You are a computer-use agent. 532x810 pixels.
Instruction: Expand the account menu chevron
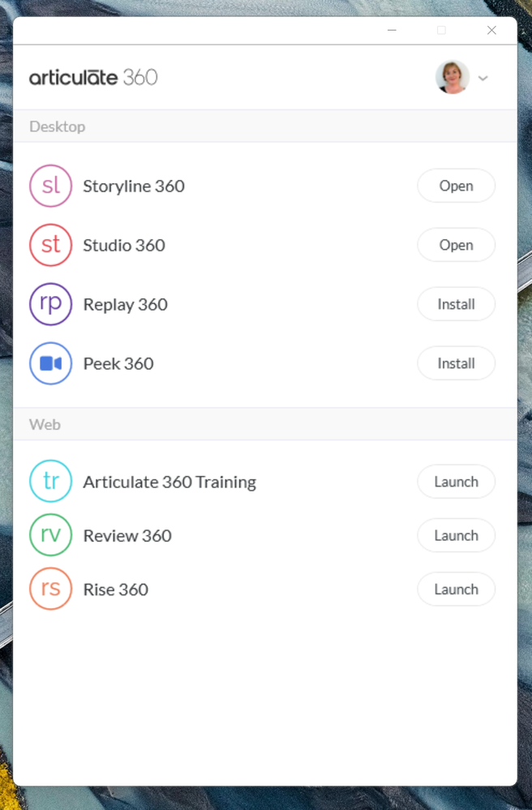pyautogui.click(x=483, y=79)
